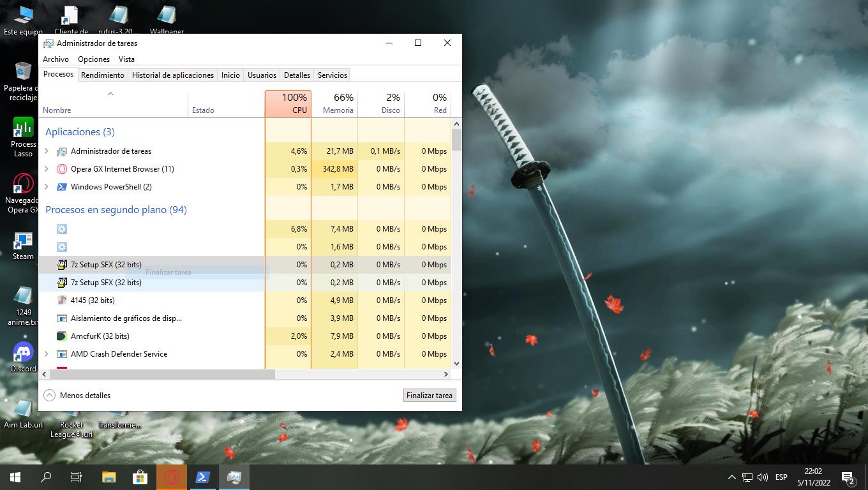Screen dimensions: 868x490
Task: Collapse view with Menos detalles
Action: coord(77,396)
